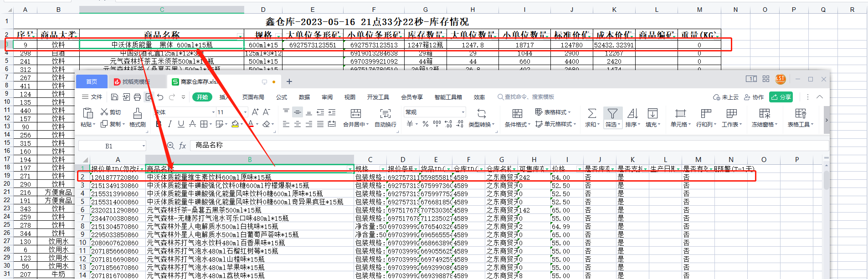Screen dimensions: 868x279
Task: Click the Fill (填充) icon
Action: point(652,113)
